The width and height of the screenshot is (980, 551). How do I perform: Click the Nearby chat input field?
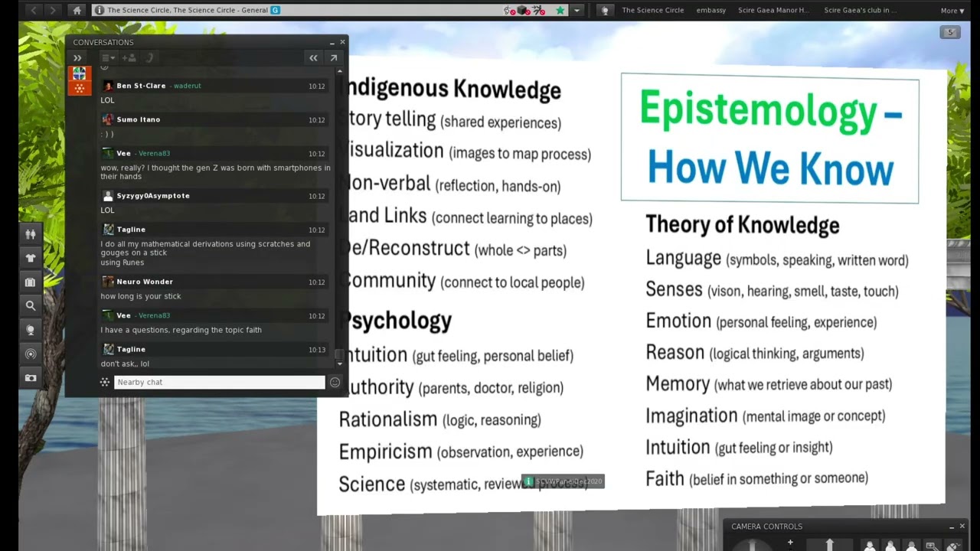click(220, 382)
